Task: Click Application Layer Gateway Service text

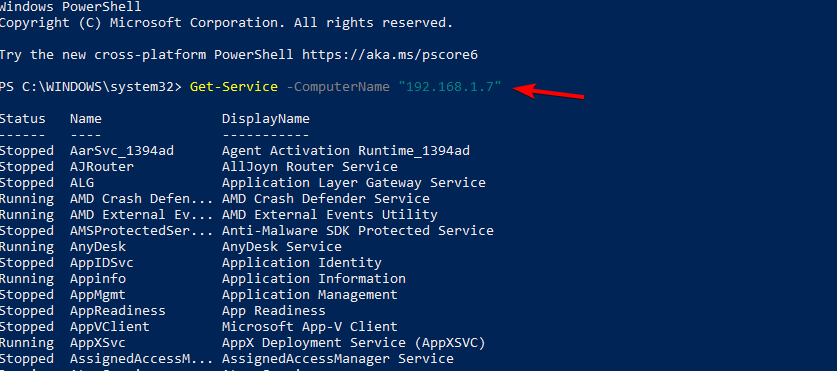Action: [x=354, y=183]
